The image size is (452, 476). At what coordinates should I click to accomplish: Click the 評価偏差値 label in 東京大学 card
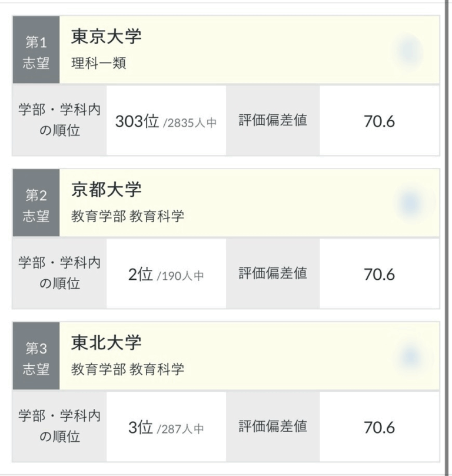[x=272, y=121]
